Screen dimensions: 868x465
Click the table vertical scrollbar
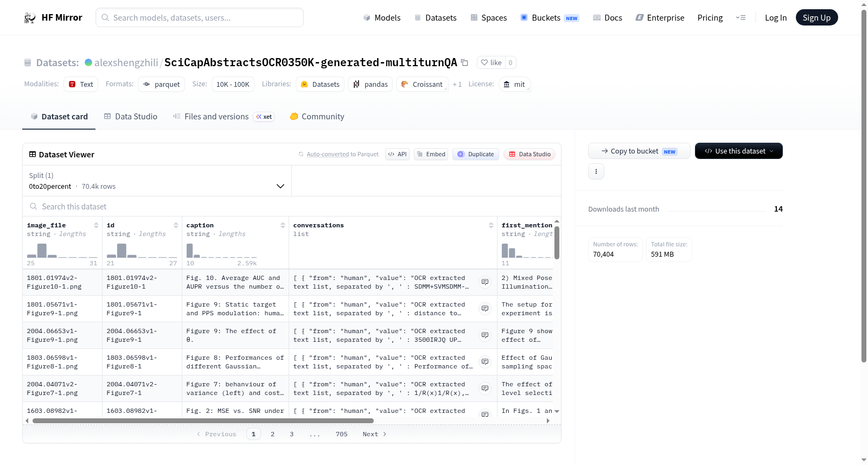[557, 243]
